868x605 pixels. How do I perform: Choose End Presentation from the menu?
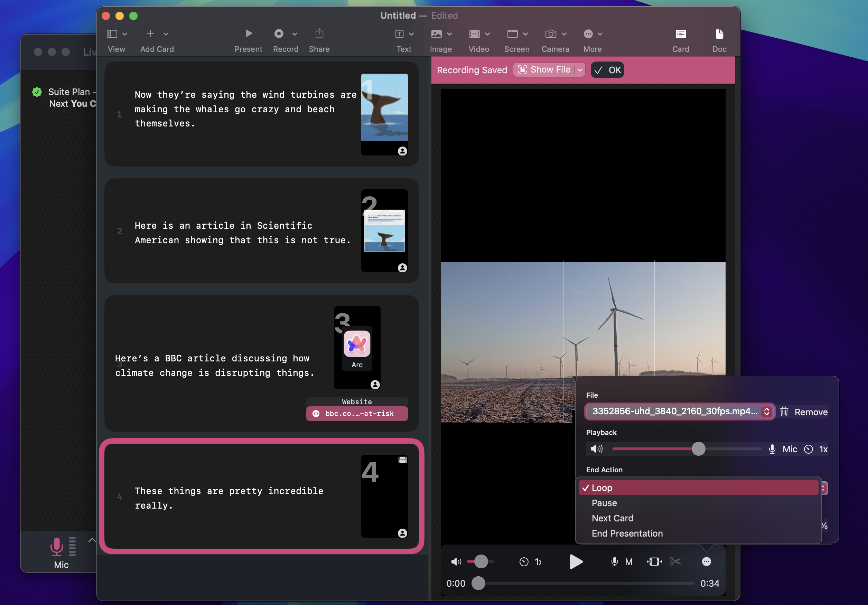click(627, 533)
